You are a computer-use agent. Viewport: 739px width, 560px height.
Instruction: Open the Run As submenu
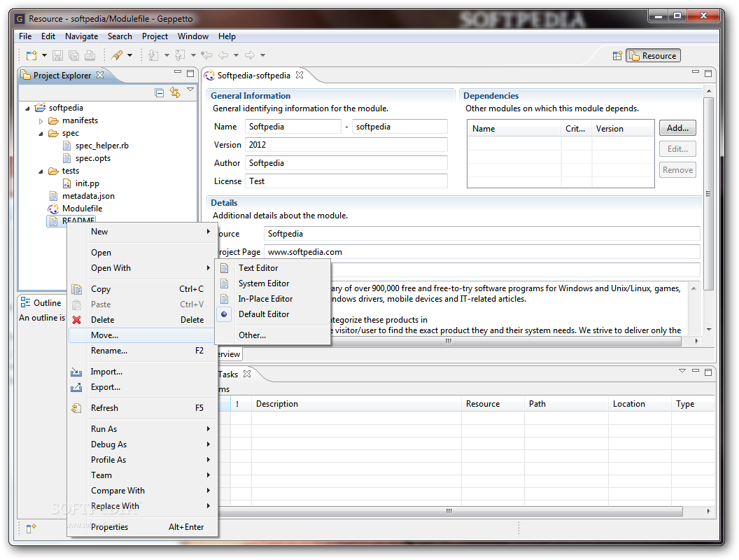pos(142,429)
